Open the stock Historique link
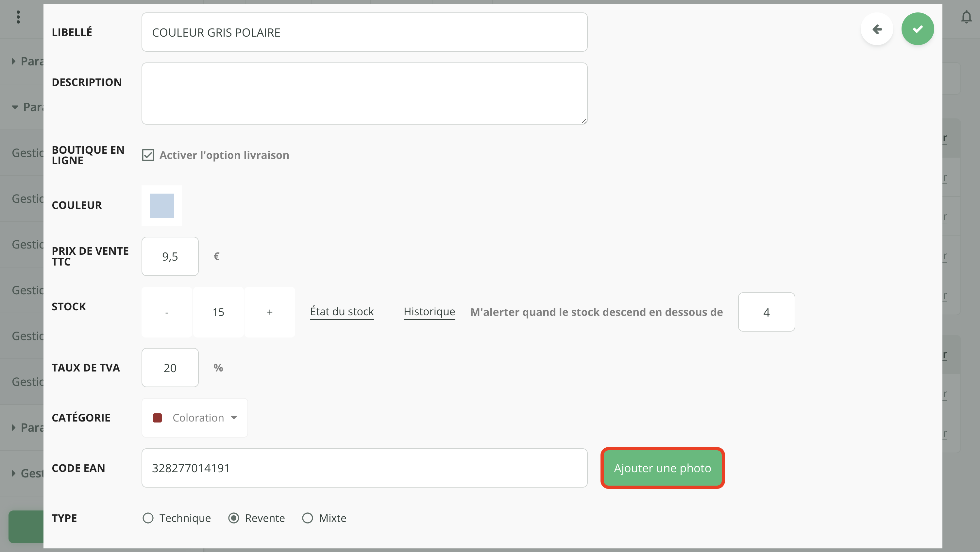Image resolution: width=980 pixels, height=552 pixels. 429,311
